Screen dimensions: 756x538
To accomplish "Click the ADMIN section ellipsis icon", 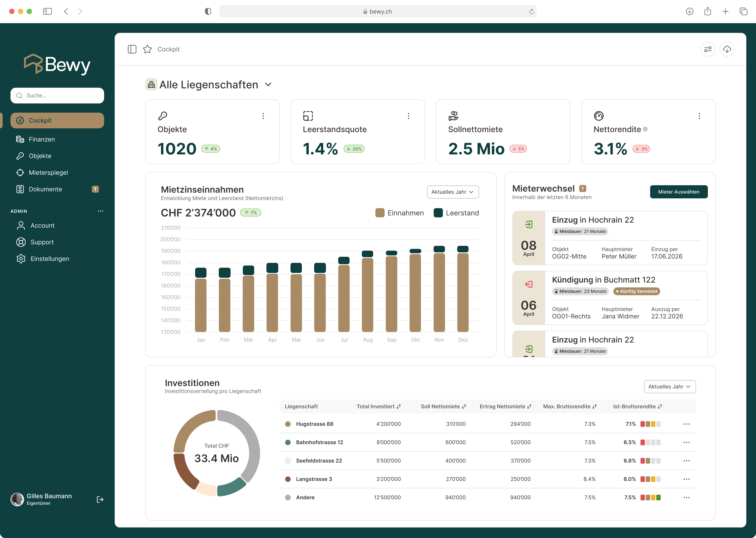I will pos(100,211).
